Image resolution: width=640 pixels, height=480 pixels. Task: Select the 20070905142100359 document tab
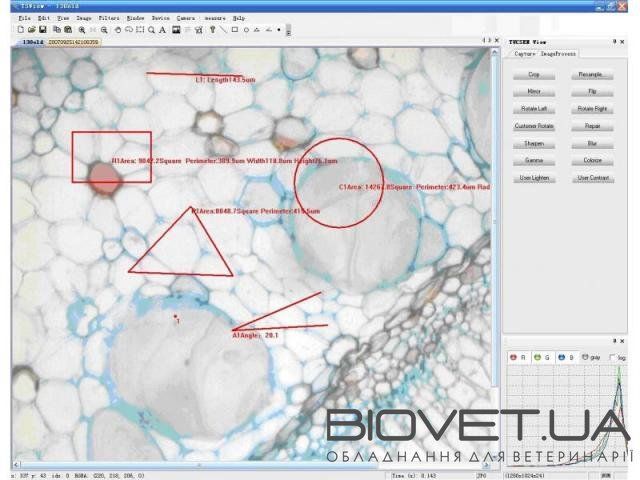click(73, 42)
